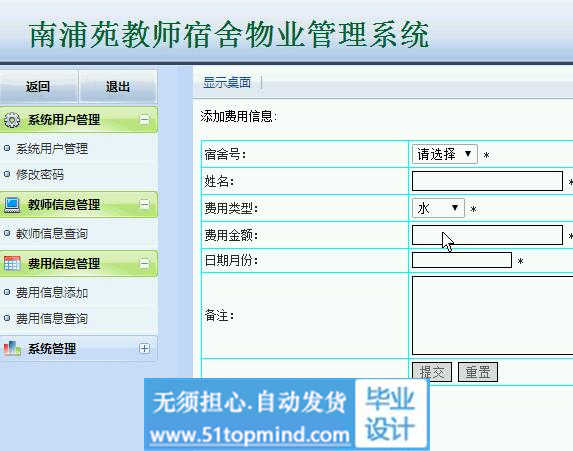The height and width of the screenshot is (451, 573).
Task: Click the gear icon beside 系统用户管理
Action: click(12, 120)
